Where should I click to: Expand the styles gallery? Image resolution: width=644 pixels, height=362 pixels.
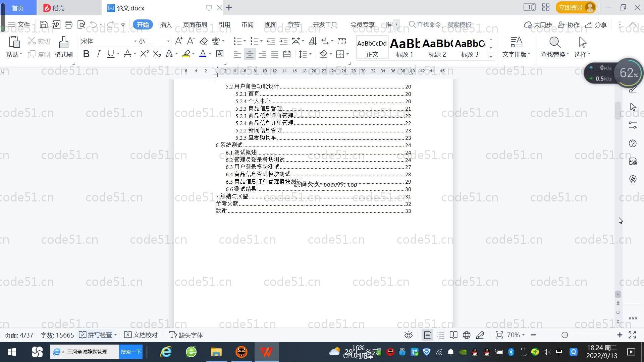pos(491,56)
